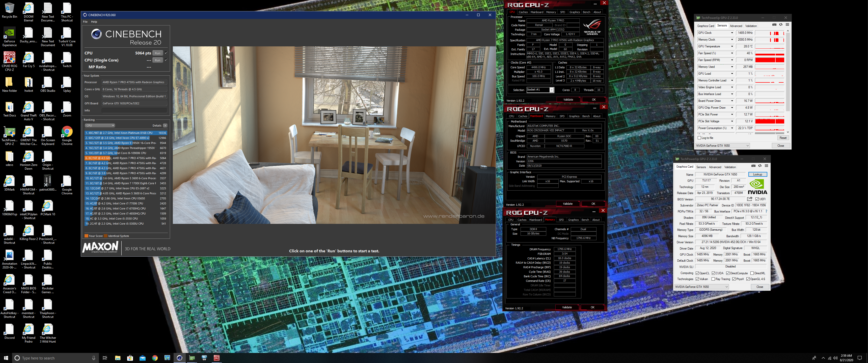868x363 pixels.
Task: Toggle the DirectCompute checkbox
Action: (x=728, y=273)
